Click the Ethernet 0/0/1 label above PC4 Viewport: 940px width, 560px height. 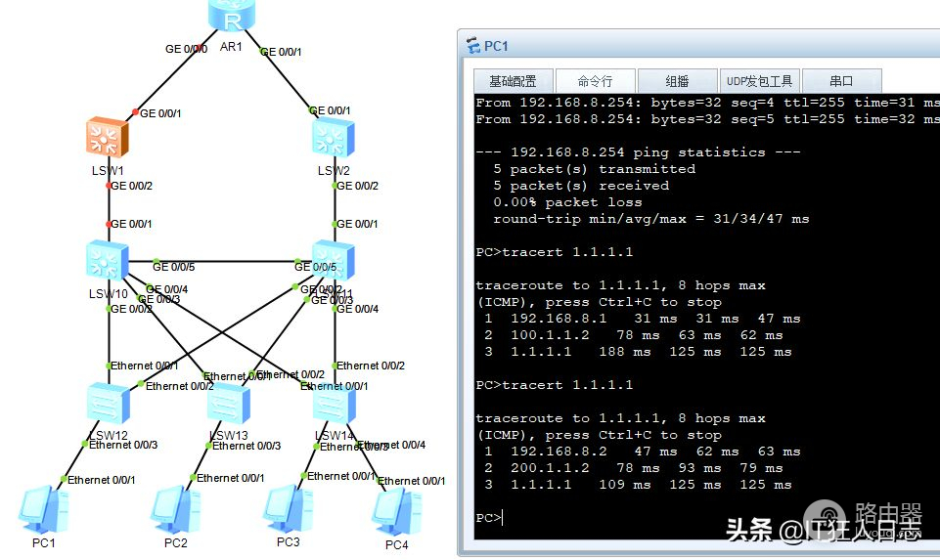pyautogui.click(x=411, y=480)
